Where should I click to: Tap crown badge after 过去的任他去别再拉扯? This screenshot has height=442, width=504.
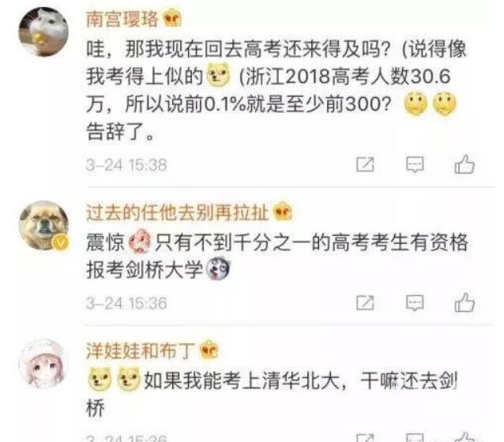[282, 212]
